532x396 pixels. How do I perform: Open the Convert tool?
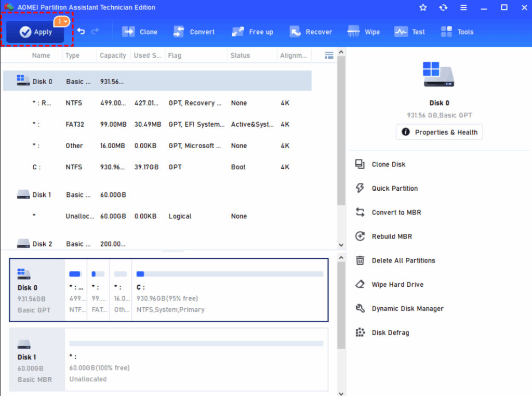pyautogui.click(x=194, y=31)
